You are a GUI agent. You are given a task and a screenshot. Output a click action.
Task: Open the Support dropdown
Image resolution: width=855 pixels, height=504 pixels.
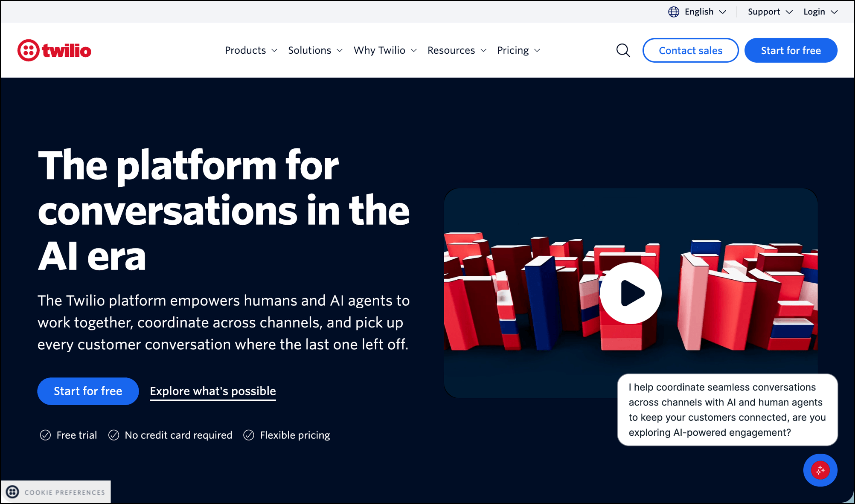(x=770, y=12)
